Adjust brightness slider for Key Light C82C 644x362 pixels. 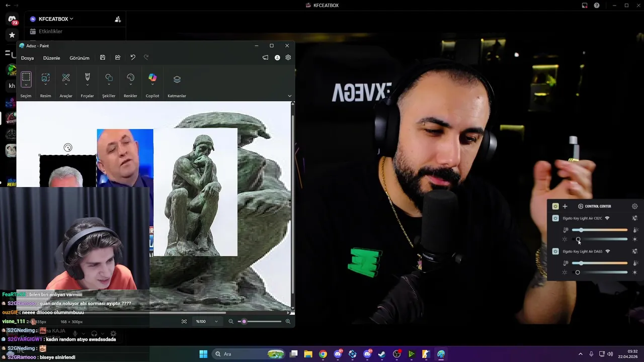pyautogui.click(x=600, y=239)
